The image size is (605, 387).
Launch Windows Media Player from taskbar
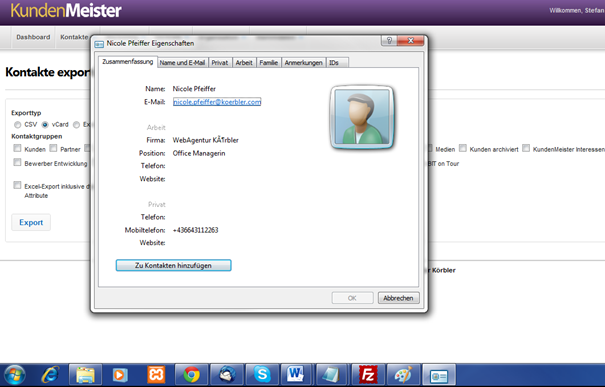pos(120,375)
